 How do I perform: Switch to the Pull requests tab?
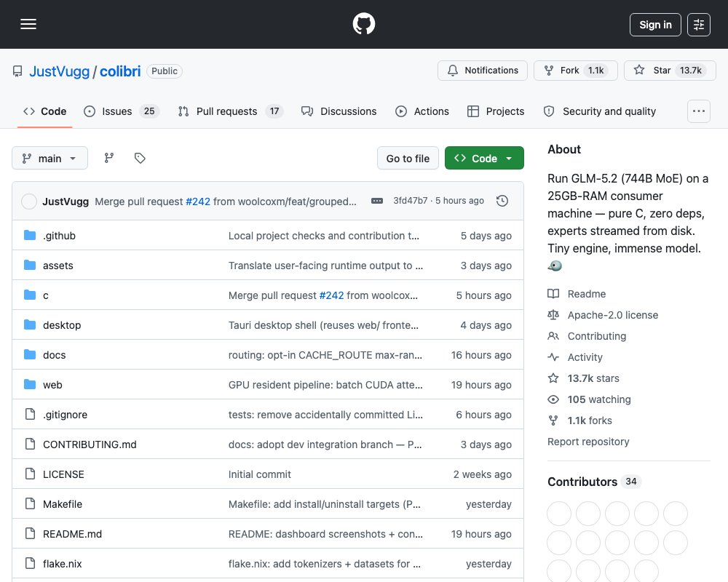click(230, 111)
